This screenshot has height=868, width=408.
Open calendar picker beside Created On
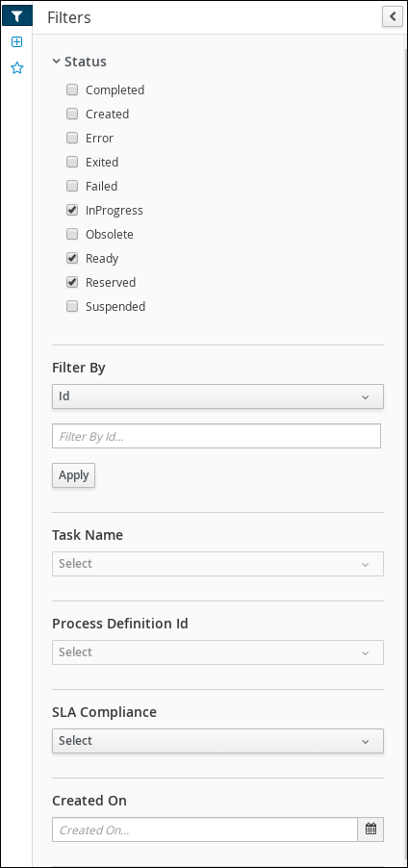tap(370, 830)
